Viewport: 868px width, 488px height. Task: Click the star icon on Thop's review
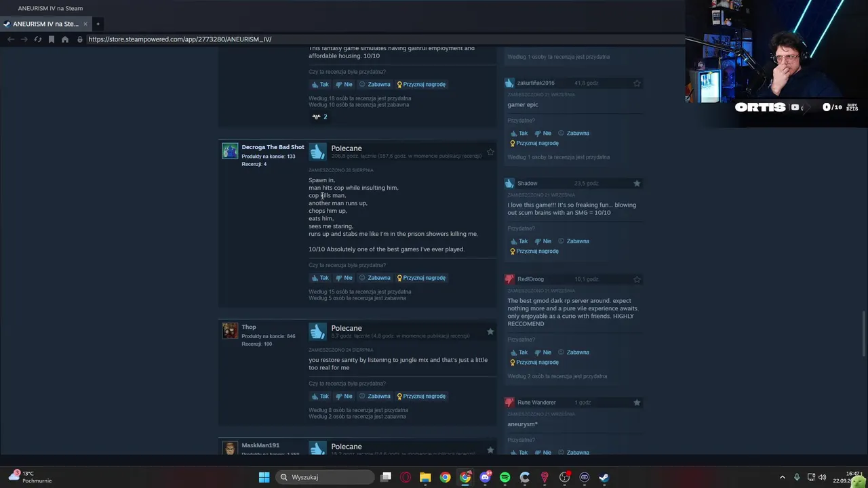click(490, 331)
